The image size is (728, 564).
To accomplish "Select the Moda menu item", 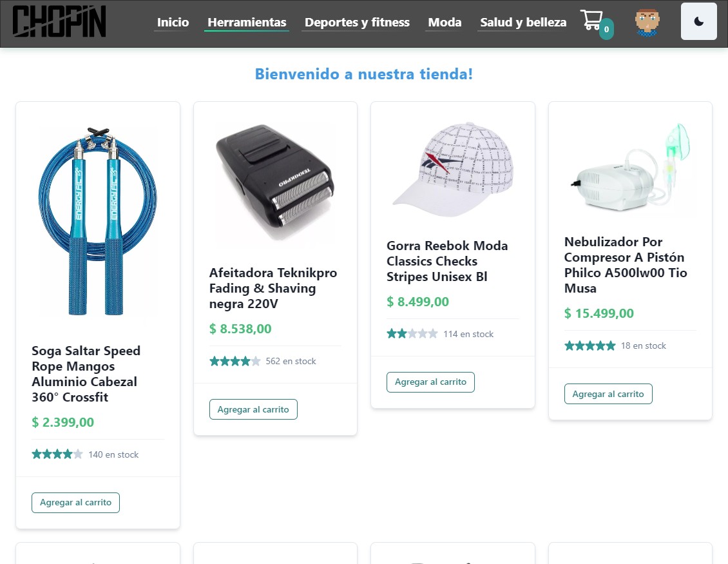I will [445, 23].
